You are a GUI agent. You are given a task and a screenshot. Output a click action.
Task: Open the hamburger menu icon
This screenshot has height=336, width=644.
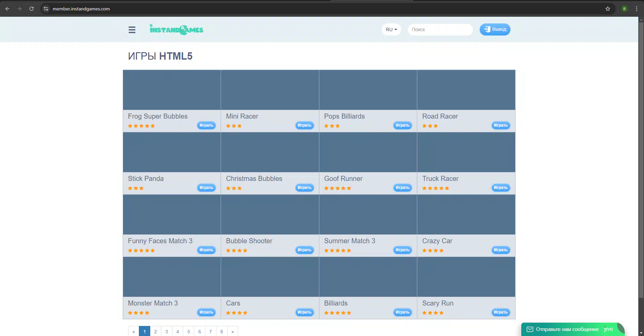(132, 30)
